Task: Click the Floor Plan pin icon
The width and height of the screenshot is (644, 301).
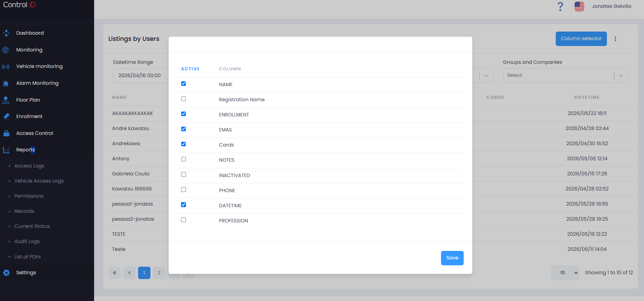Action: [x=6, y=100]
